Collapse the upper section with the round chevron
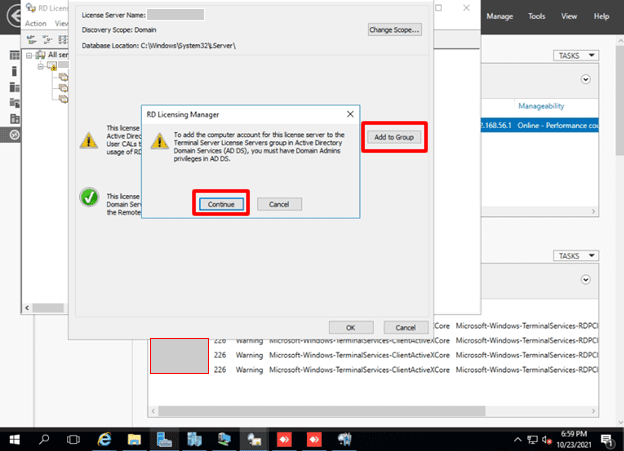This screenshot has height=451, width=624. click(585, 79)
